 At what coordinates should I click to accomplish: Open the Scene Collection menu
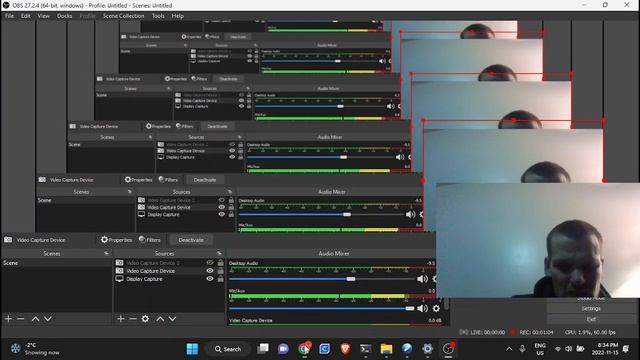[x=124, y=16]
